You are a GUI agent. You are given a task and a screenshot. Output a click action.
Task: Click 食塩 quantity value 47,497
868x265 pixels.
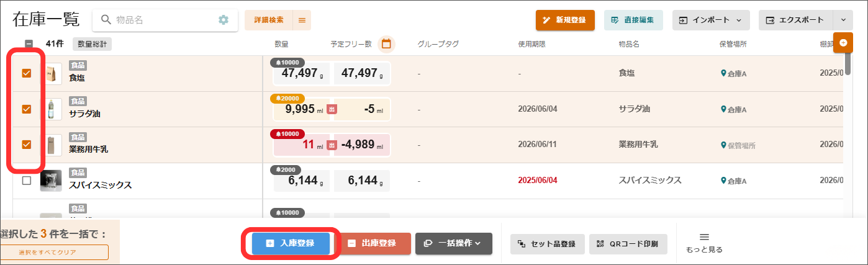(x=301, y=73)
